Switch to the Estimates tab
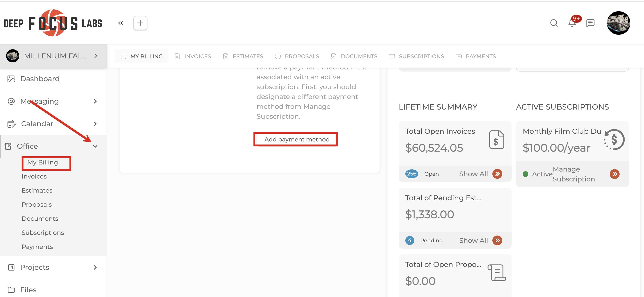Screen dimensions: 644x297 click(243, 56)
